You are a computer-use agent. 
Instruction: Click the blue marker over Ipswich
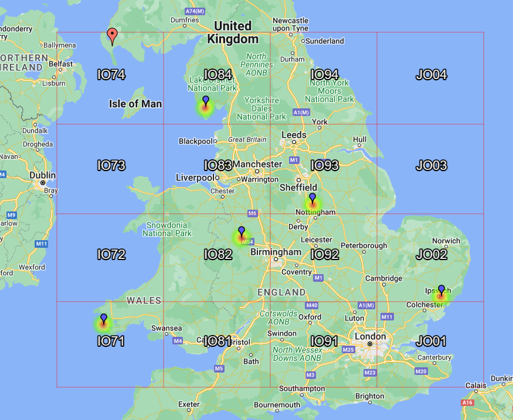441,290
